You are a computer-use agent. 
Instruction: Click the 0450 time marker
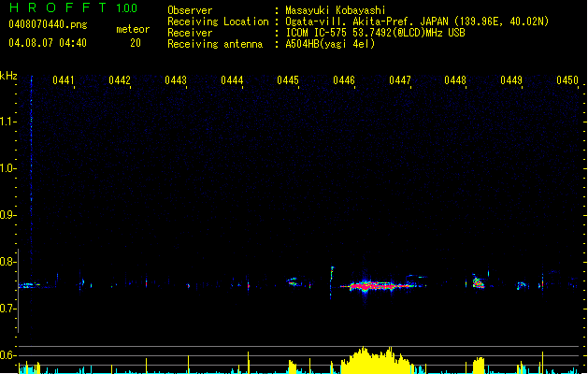click(x=567, y=79)
